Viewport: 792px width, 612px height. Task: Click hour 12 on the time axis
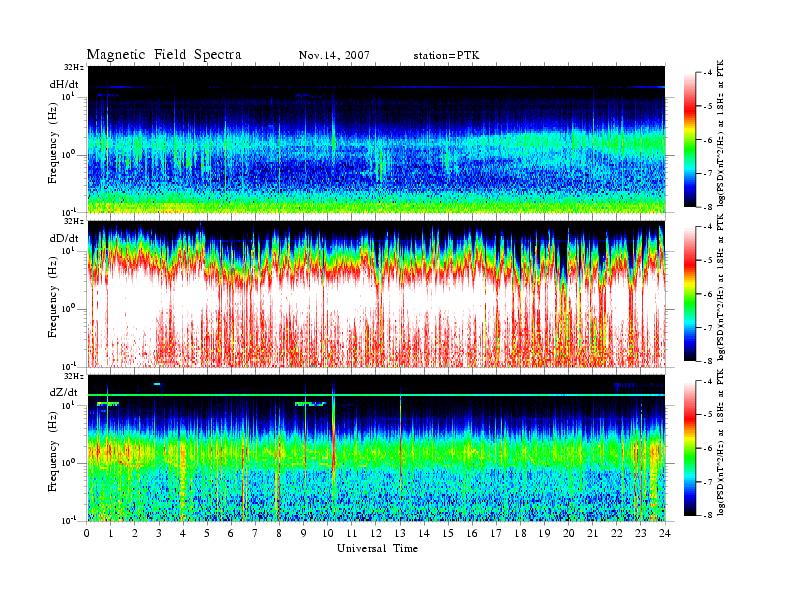click(x=376, y=533)
